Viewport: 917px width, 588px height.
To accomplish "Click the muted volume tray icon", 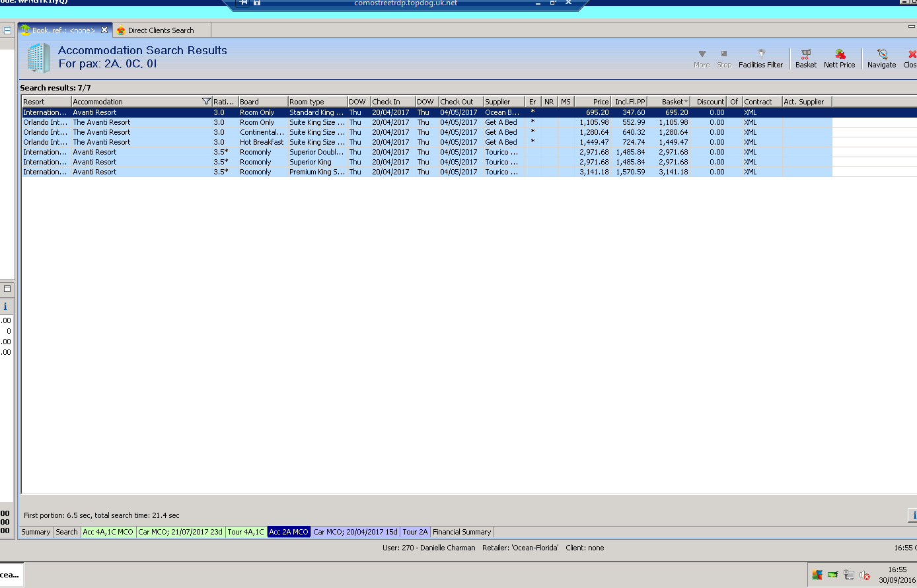I will coord(865,575).
